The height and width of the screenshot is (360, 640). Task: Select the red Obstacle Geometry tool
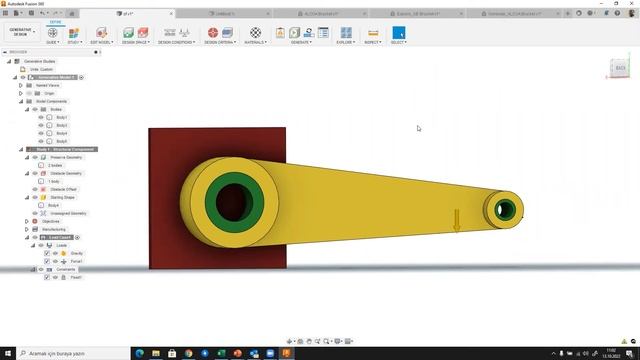pyautogui.click(x=143, y=33)
